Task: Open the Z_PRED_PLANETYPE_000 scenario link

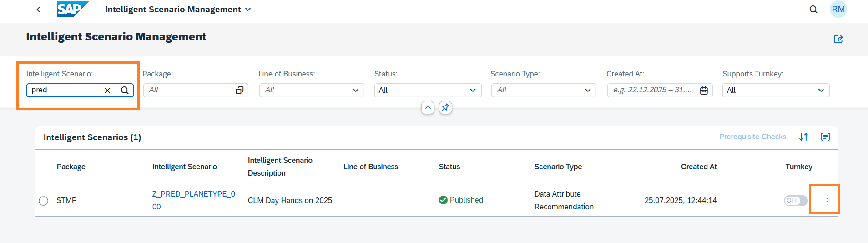Action: coord(193,194)
